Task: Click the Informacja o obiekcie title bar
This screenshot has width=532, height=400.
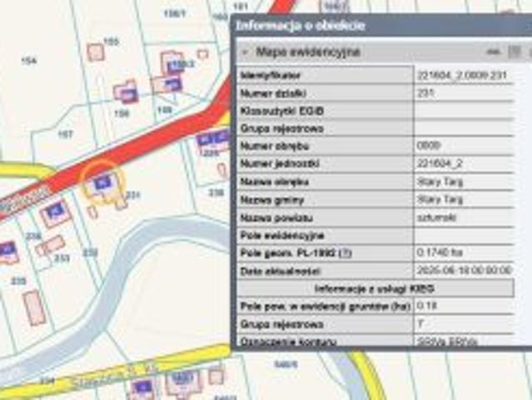Action: coord(381,26)
